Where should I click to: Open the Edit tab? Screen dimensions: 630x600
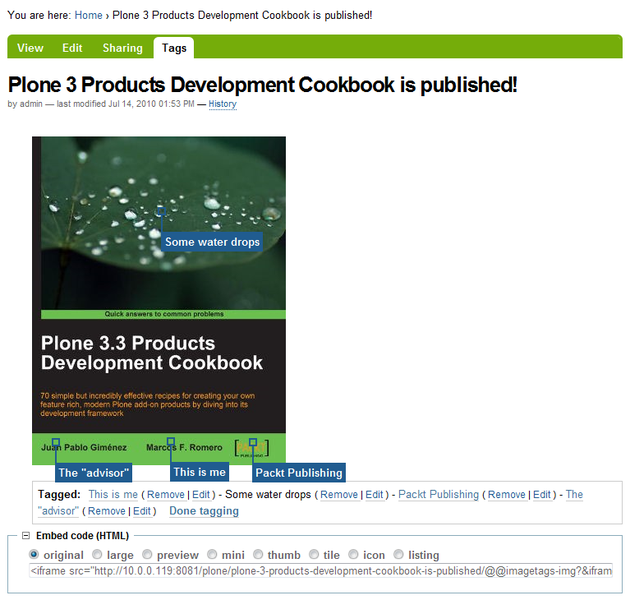point(72,48)
